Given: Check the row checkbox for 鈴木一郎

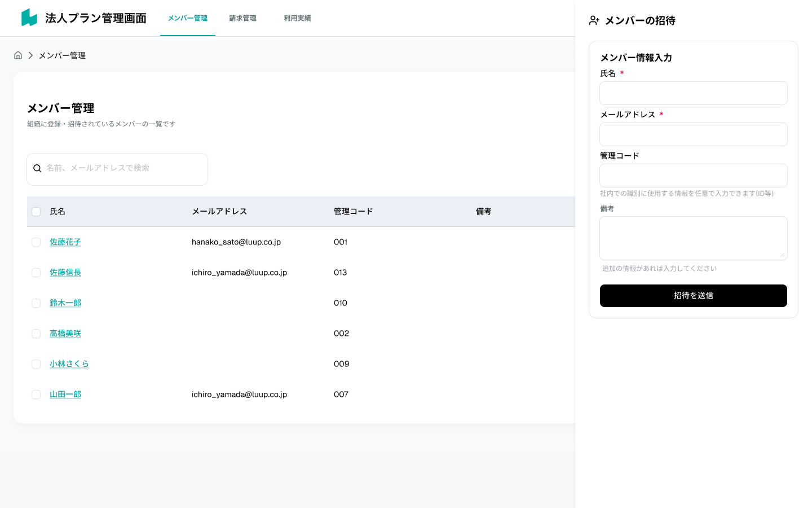Looking at the screenshot, I should click(36, 303).
